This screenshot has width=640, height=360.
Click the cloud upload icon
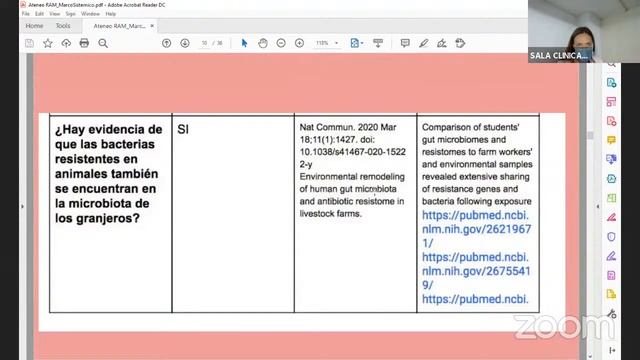point(66,43)
